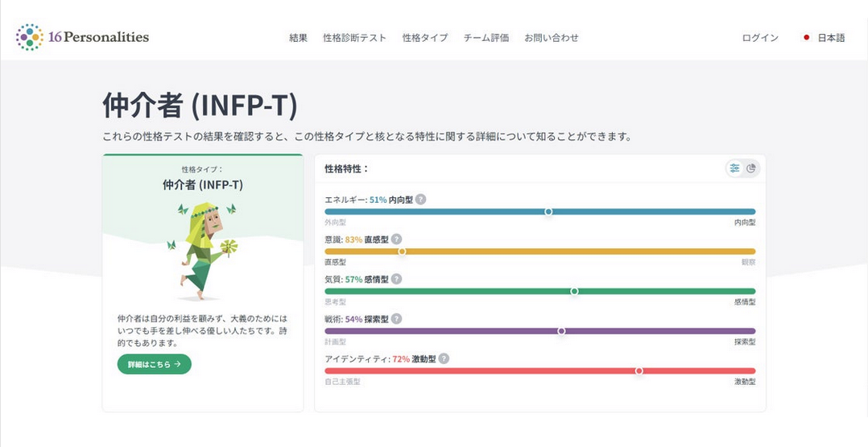Switch to pie chart view
Viewport: 868px width, 447px height.
751,168
